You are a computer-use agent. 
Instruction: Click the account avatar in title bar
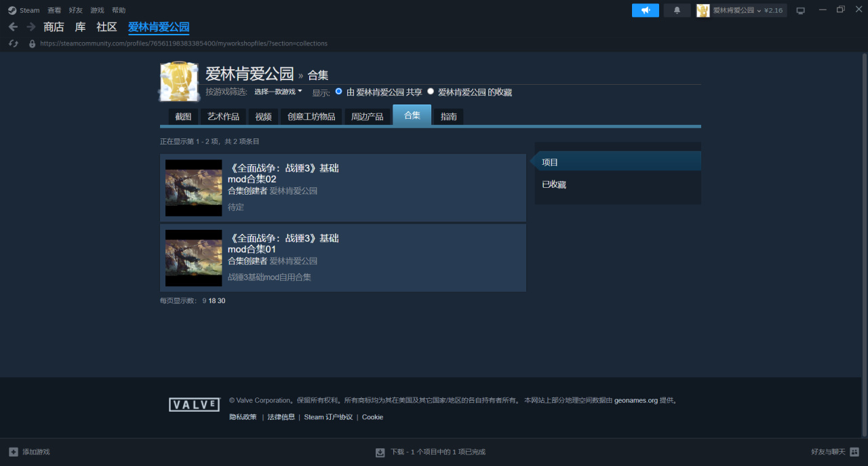tap(703, 10)
